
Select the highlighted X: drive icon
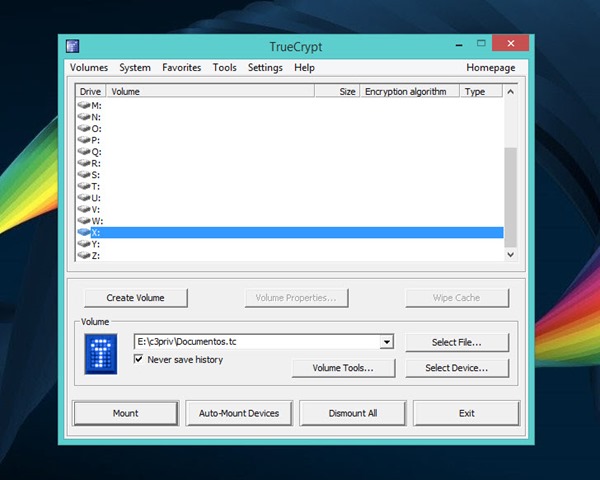[x=84, y=232]
